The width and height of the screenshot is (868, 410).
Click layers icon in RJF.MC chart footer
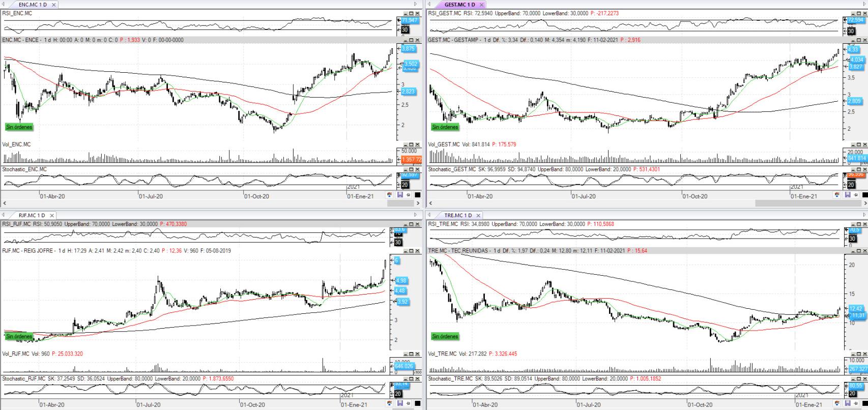pos(390,404)
